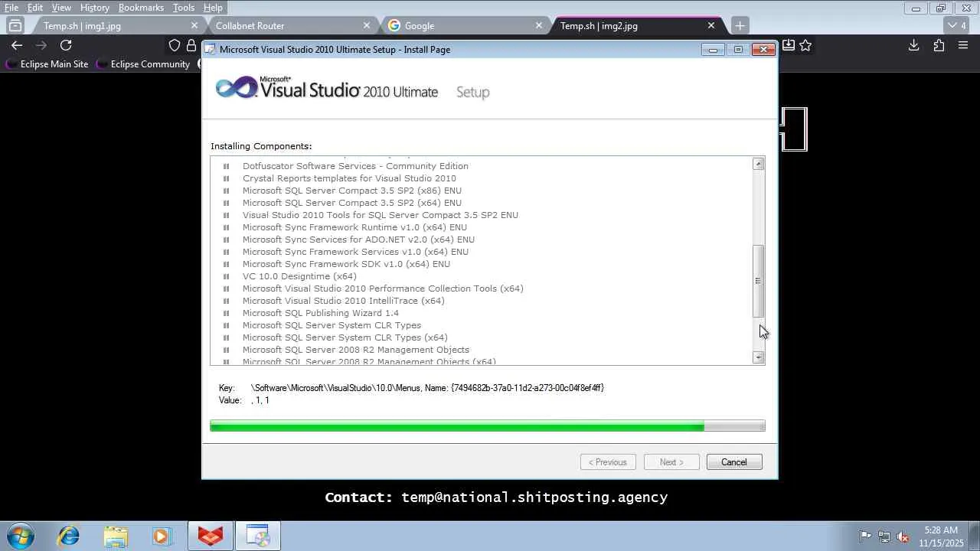
Task: Click the disabled 'Next >' button
Action: 671,462
